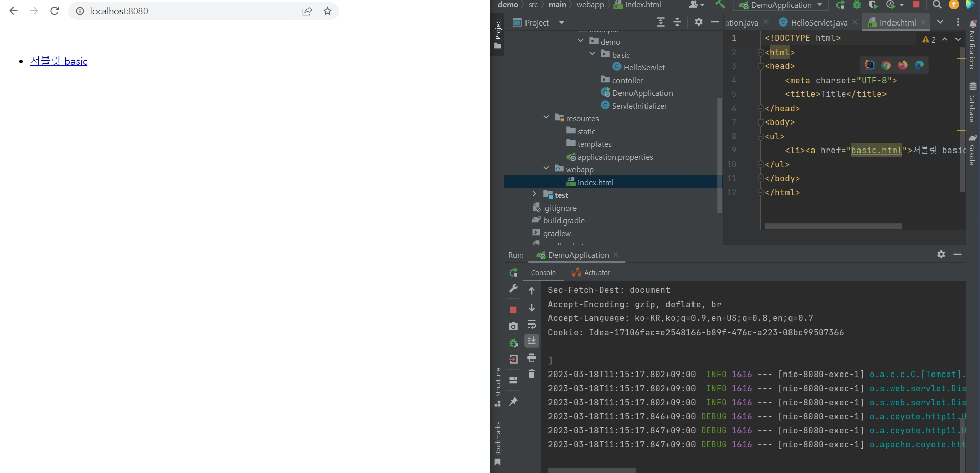
Task: Debug DemoApplication with the bug icon
Action: coord(857,5)
